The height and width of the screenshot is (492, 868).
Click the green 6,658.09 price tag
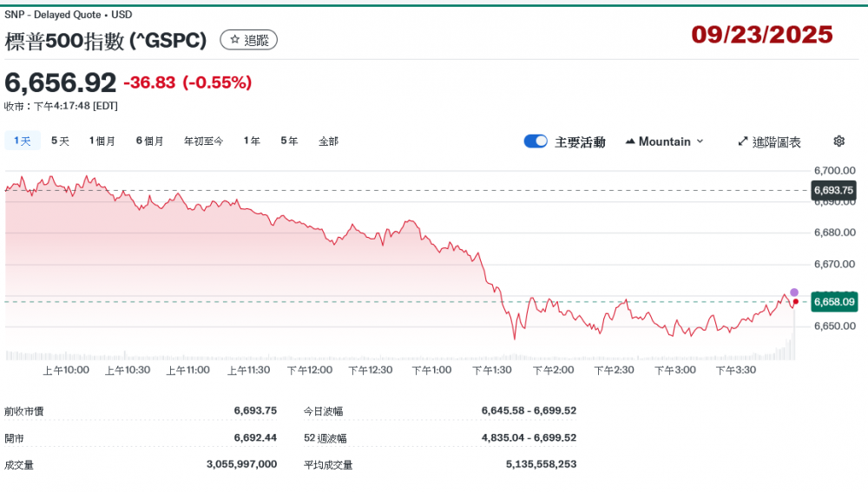(834, 302)
